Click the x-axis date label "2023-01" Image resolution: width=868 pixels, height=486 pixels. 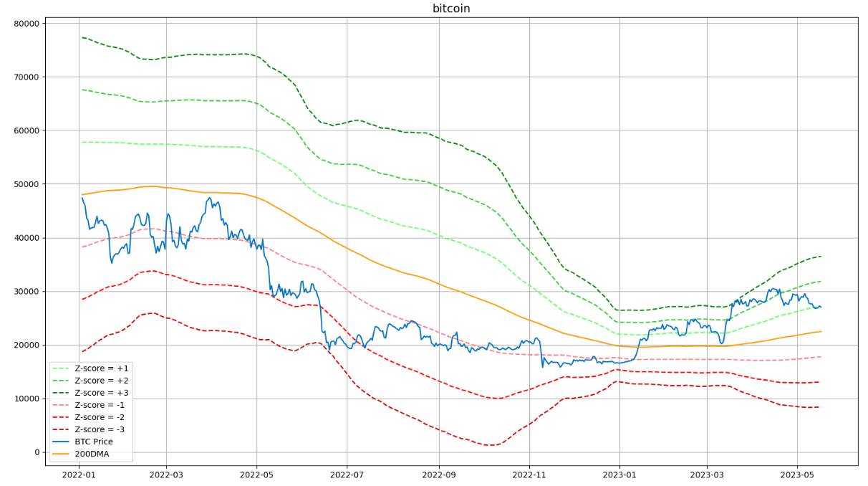(619, 474)
